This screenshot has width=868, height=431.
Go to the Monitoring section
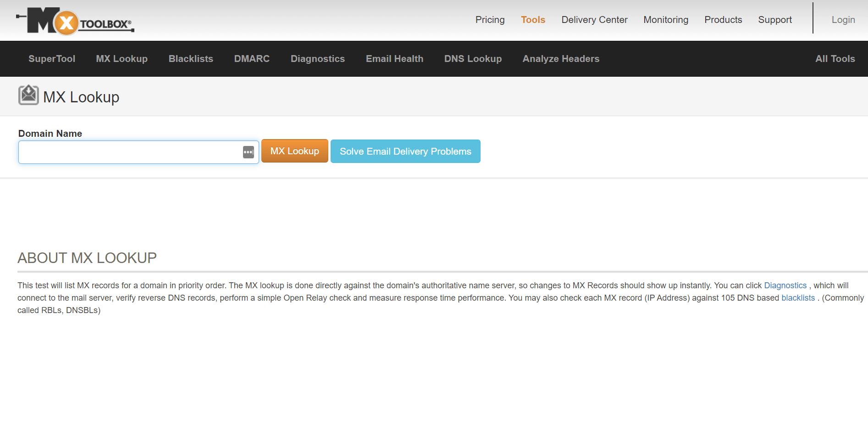tap(666, 20)
